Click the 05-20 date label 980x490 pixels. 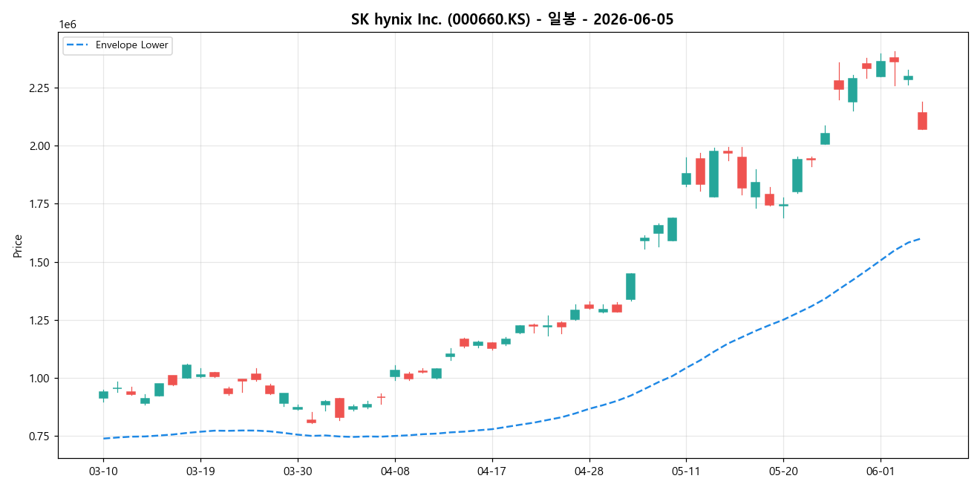pos(783,471)
